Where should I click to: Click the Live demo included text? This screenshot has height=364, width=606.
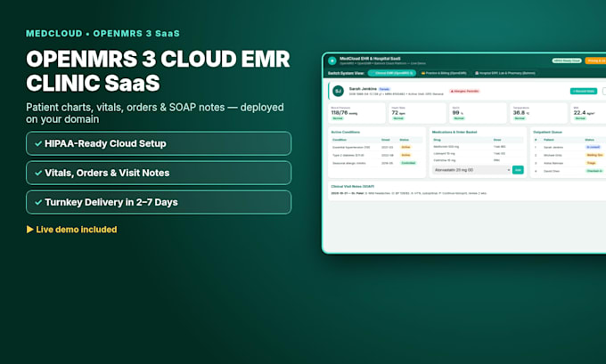tap(77, 230)
